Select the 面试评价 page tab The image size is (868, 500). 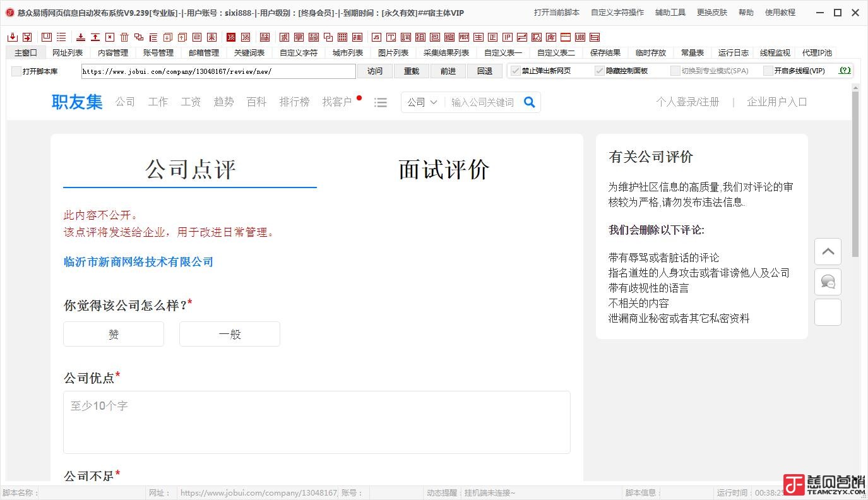(444, 169)
